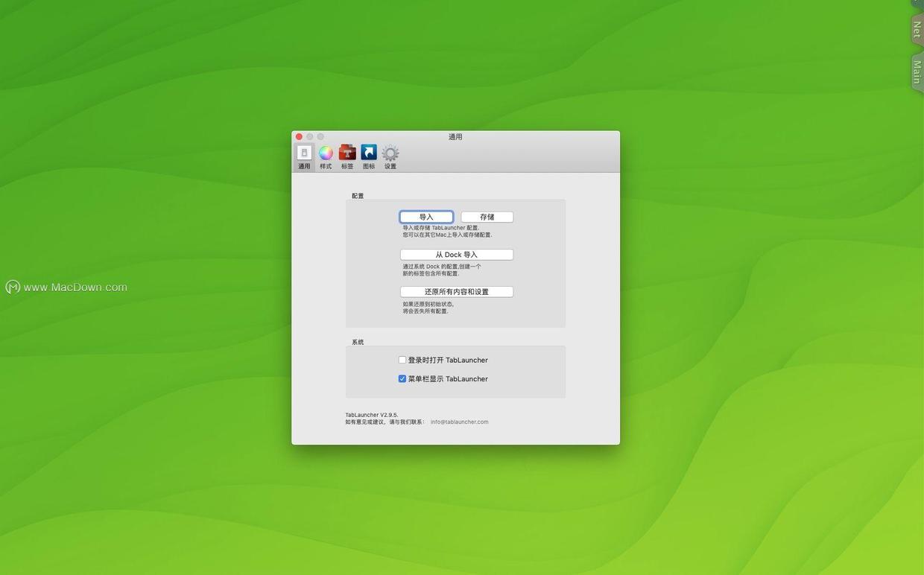Open the 设置 gear settings pane

pyautogui.click(x=390, y=157)
